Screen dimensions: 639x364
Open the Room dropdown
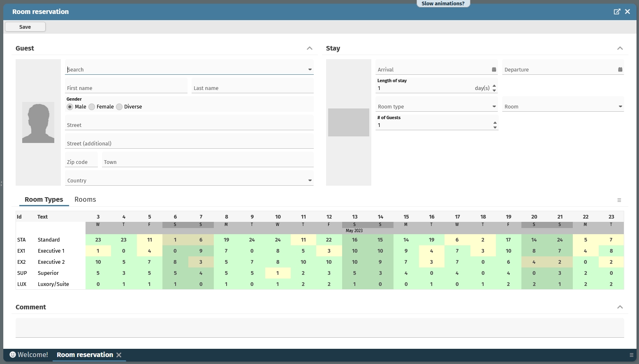pyautogui.click(x=620, y=106)
